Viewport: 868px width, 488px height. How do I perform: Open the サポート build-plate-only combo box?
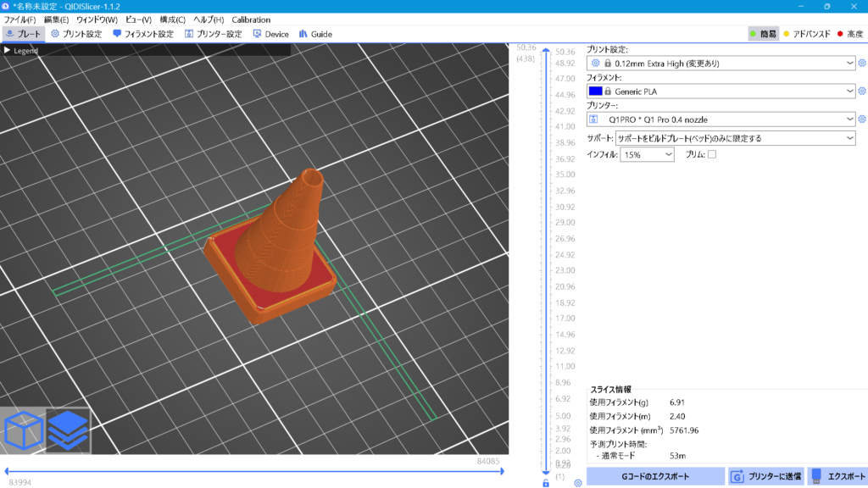[735, 138]
